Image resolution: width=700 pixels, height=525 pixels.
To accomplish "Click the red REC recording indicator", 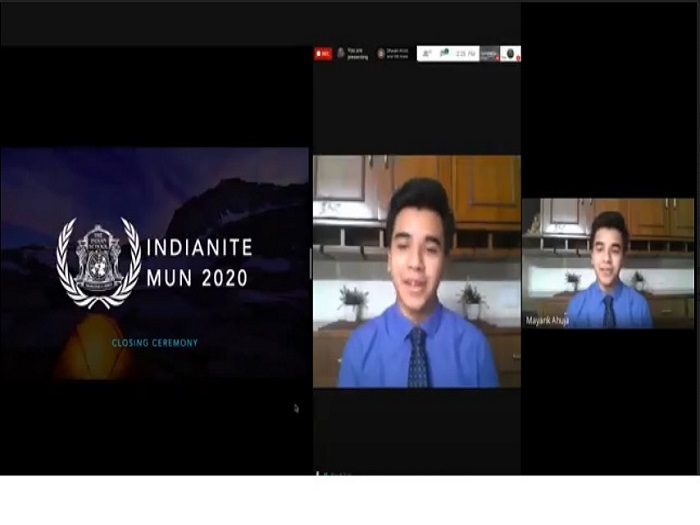I will click(x=323, y=54).
